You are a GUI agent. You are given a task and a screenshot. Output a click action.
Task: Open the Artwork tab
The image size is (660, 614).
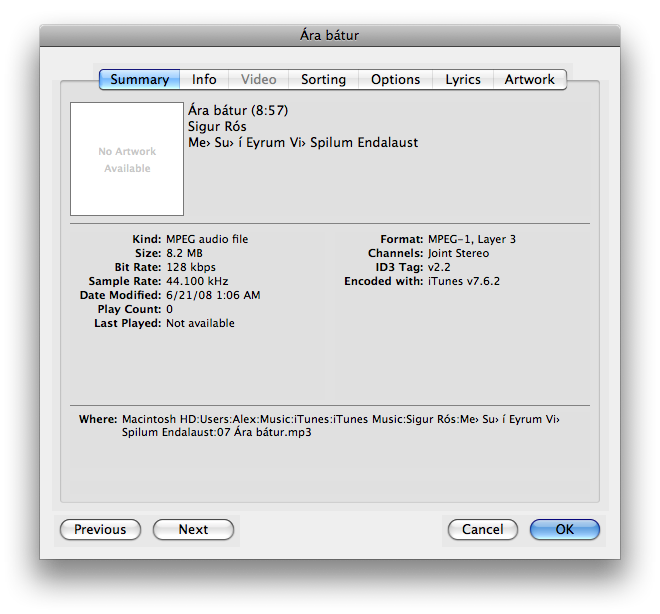(x=530, y=80)
